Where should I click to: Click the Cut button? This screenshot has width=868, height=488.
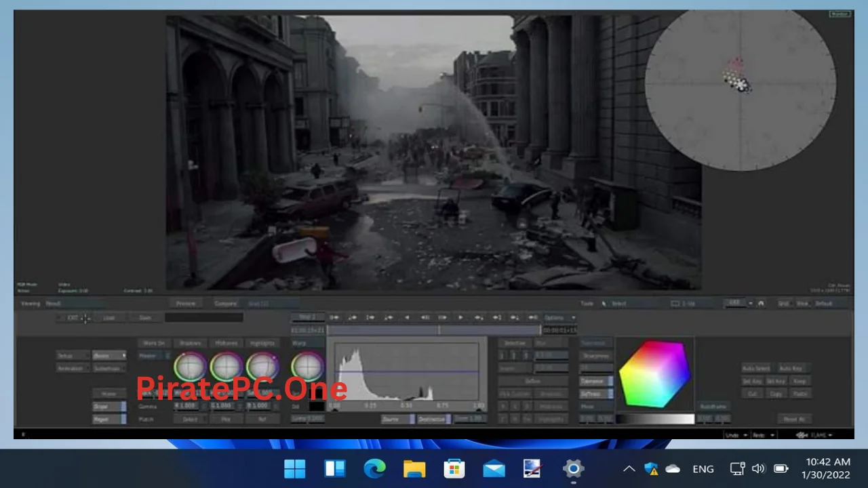(x=752, y=394)
